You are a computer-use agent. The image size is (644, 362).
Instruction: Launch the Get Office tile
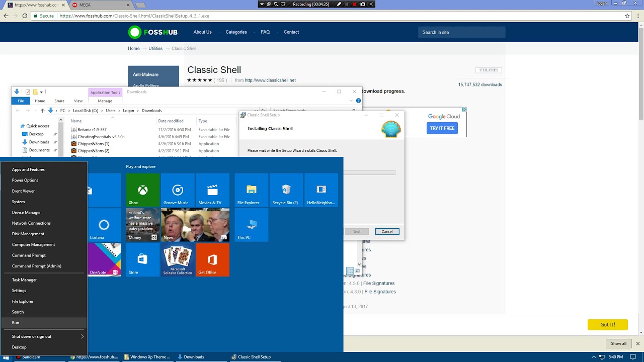(x=212, y=259)
